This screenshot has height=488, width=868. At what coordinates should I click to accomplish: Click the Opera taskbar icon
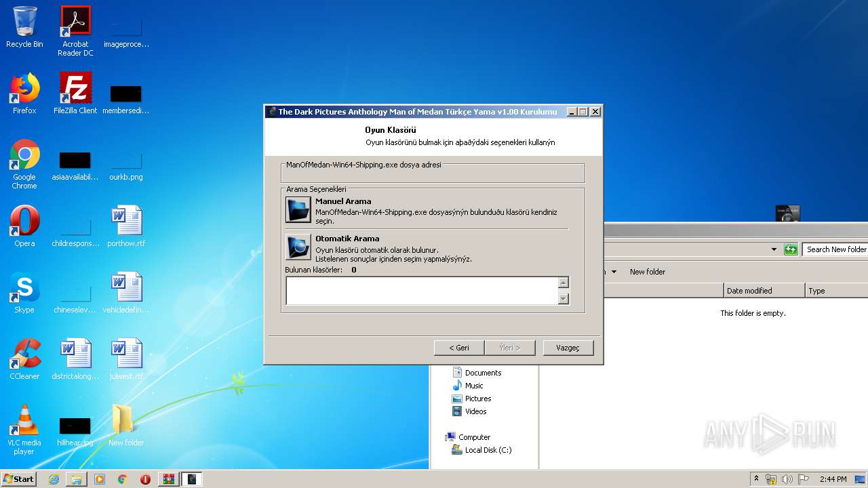point(145,479)
